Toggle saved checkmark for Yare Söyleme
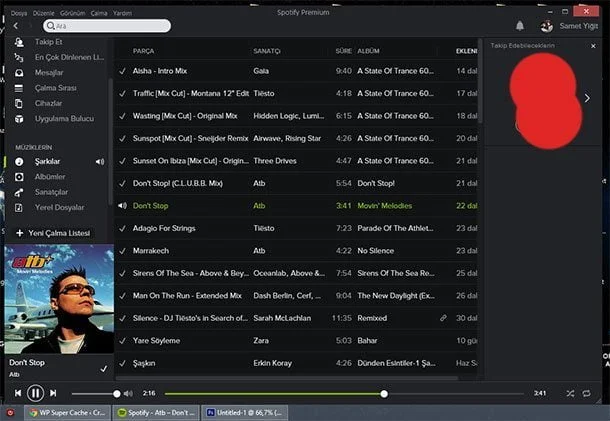The height and width of the screenshot is (421, 610). [x=122, y=341]
